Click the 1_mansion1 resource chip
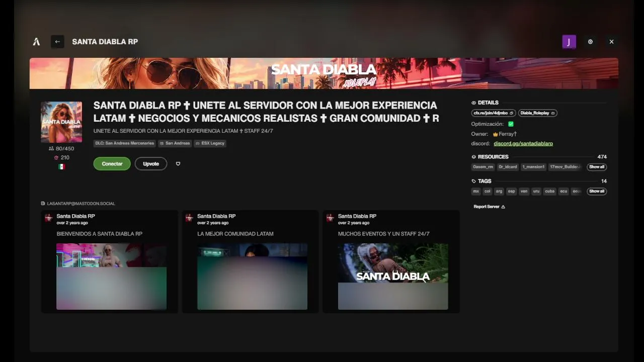 [534, 167]
